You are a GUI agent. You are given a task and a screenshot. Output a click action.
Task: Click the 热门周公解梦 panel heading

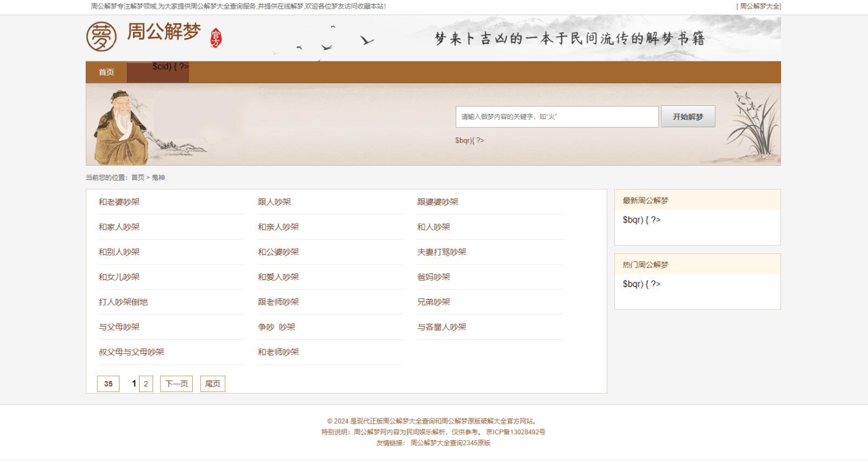pos(646,265)
